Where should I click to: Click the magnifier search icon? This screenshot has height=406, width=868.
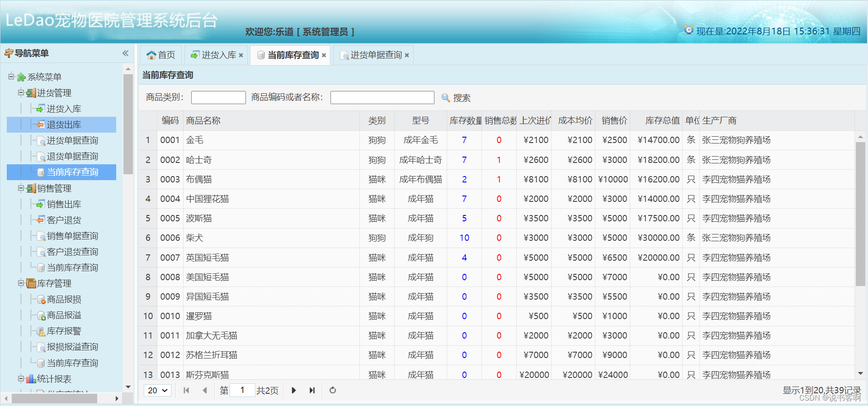coord(446,98)
